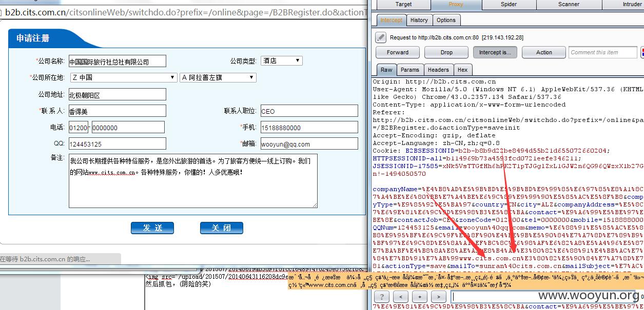Click the Content-Type header line
Image resolution: width=644 pixels, height=310 pixels.
click(469, 105)
